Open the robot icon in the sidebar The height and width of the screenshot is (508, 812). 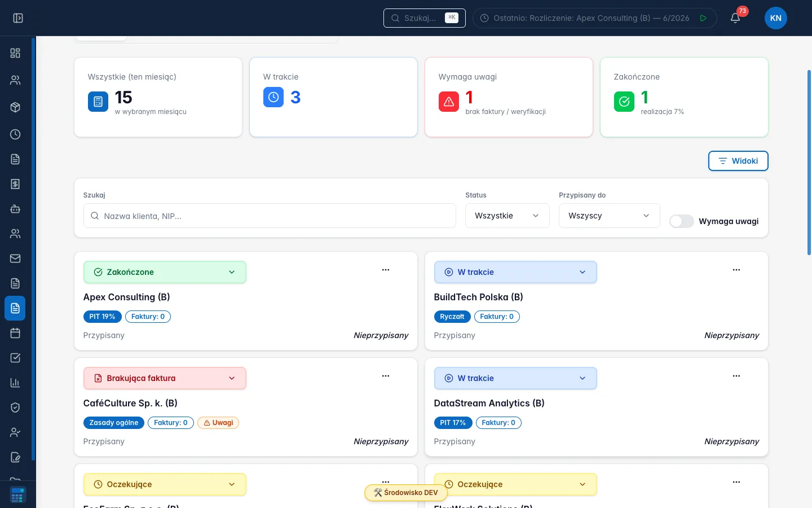15,209
